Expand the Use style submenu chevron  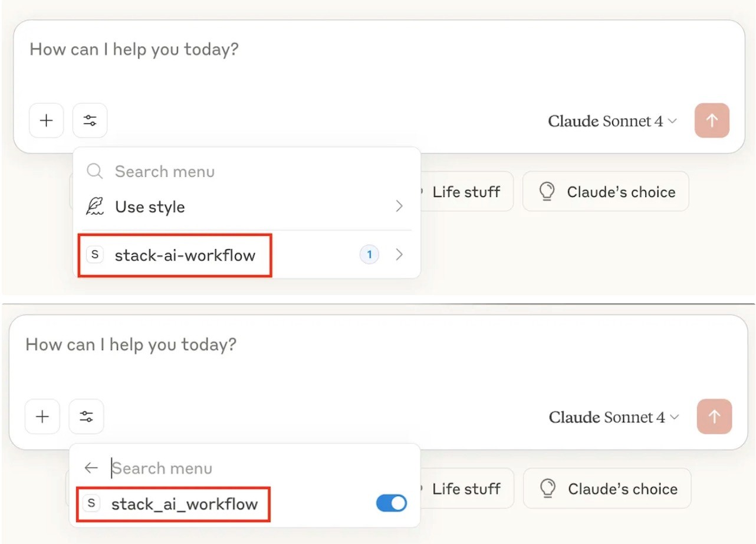click(x=399, y=206)
